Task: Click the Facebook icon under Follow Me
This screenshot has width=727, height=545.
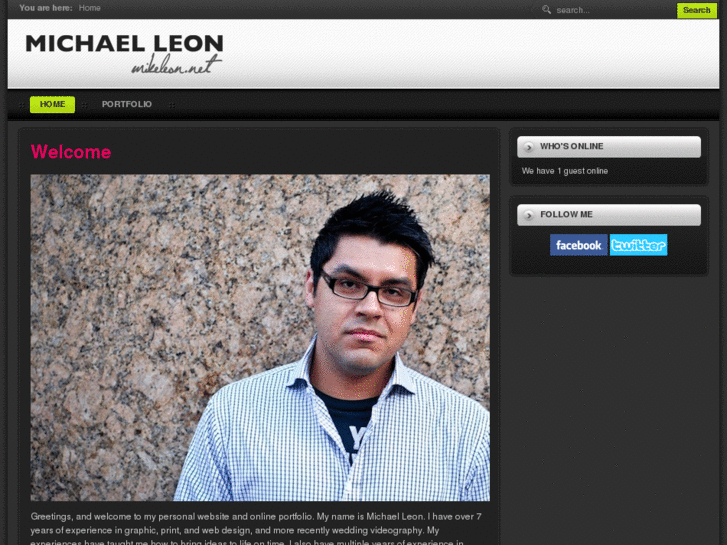Action: point(578,245)
